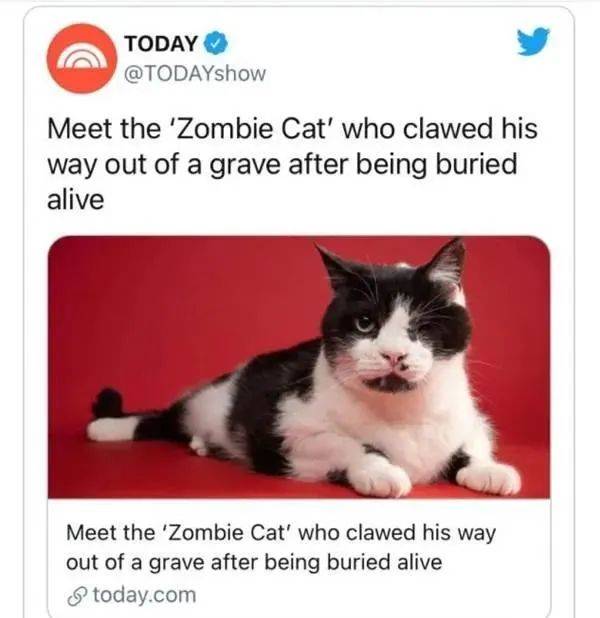Click the cat's white front paw
This screenshot has height=618, width=600.
378,477
